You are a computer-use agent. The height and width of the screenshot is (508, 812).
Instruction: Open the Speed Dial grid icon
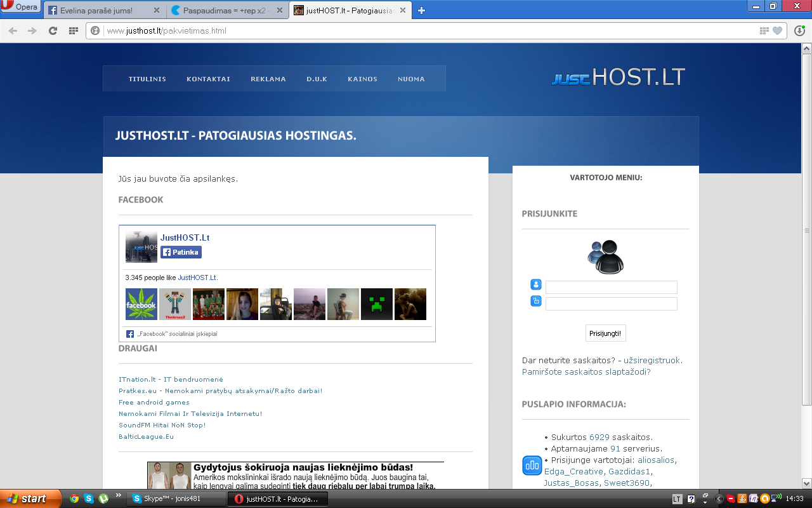point(74,30)
